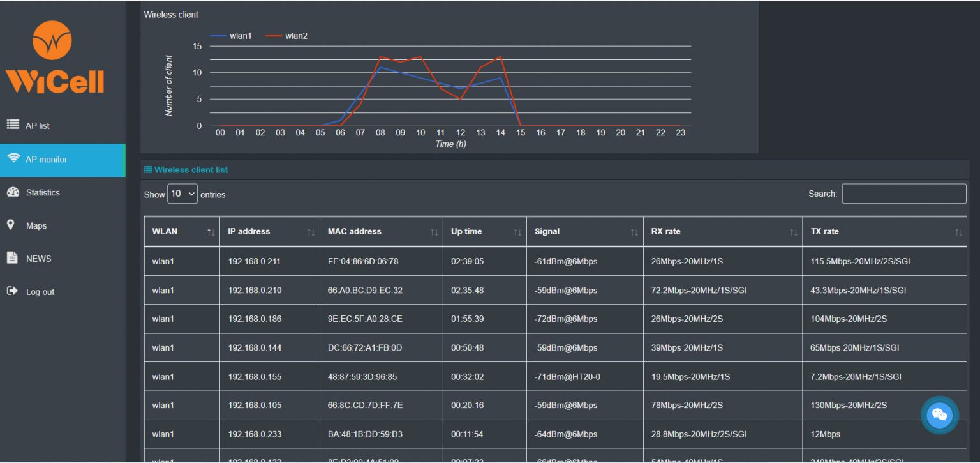Screen dimensions: 980x463
Task: Click the Log out arrow icon
Action: click(x=12, y=291)
